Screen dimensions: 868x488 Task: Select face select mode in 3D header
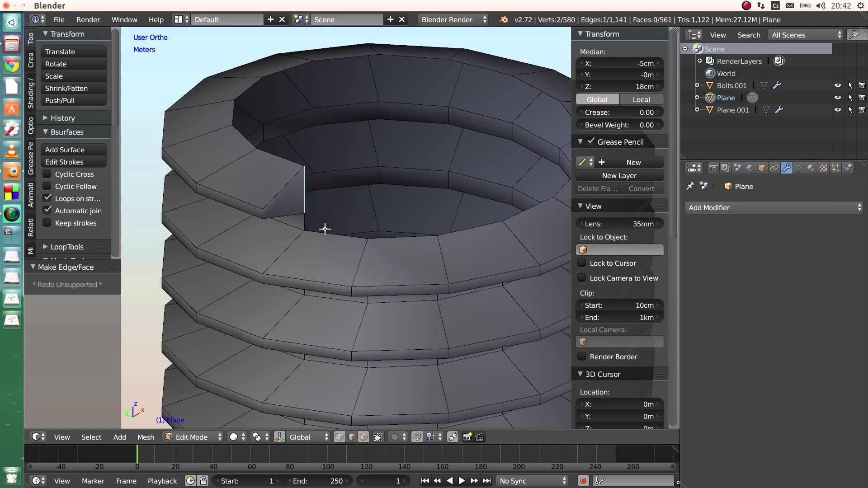363,437
